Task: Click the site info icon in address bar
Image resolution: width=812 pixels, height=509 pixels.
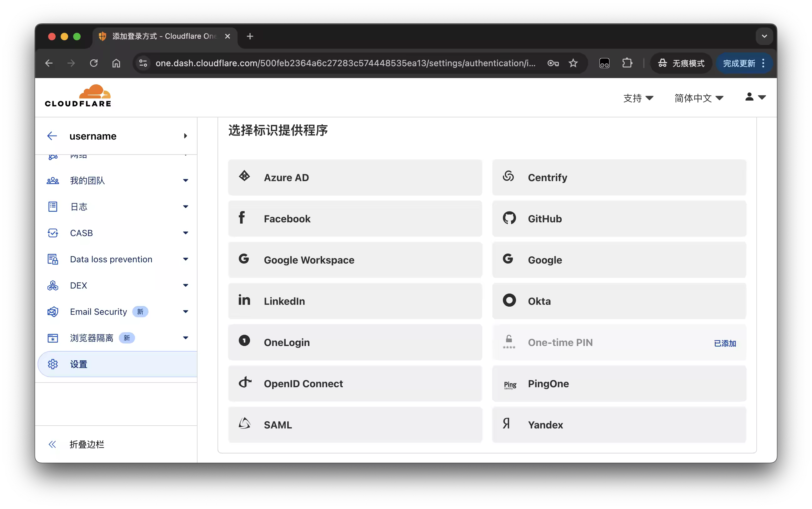Action: click(143, 63)
